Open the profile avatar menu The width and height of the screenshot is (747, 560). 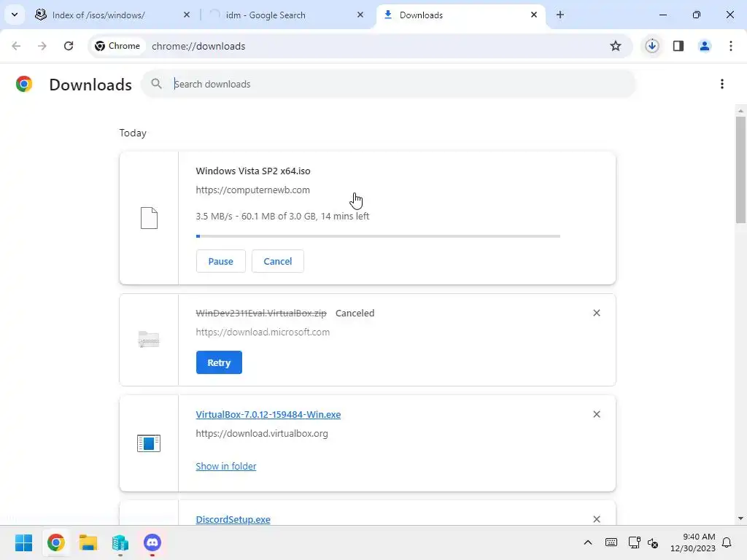[705, 46]
